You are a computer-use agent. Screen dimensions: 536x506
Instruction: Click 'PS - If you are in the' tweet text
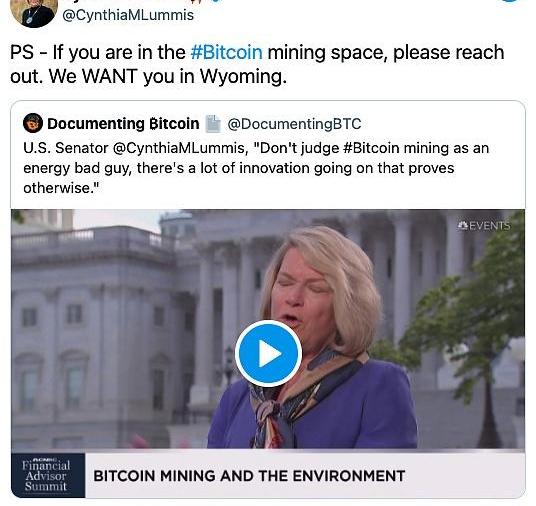98,52
